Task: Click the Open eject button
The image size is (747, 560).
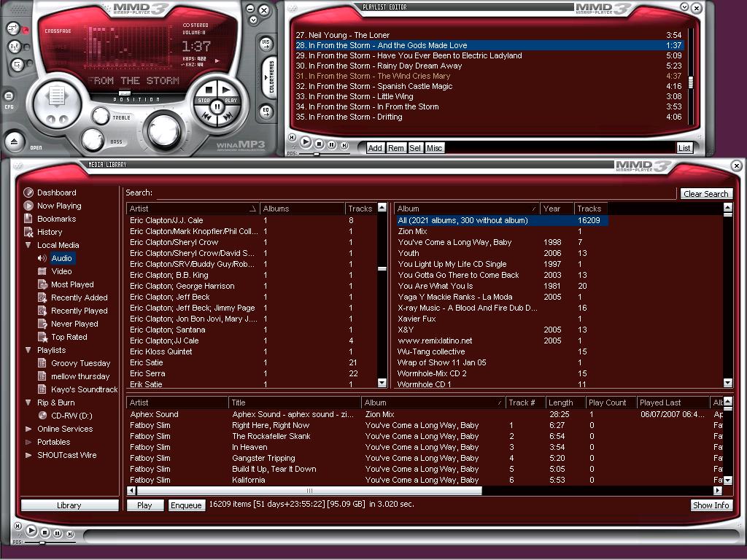Action: 15,141
